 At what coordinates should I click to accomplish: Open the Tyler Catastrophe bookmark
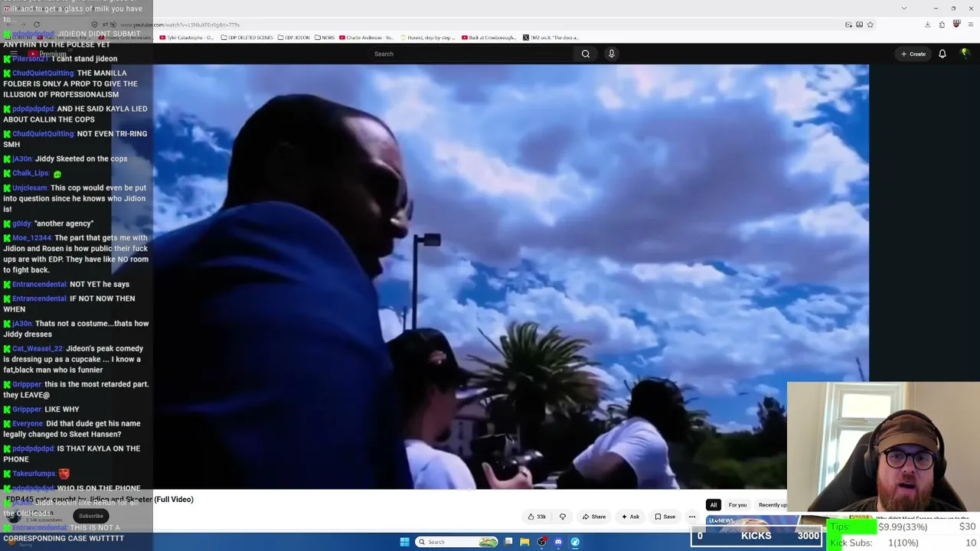tap(187, 37)
